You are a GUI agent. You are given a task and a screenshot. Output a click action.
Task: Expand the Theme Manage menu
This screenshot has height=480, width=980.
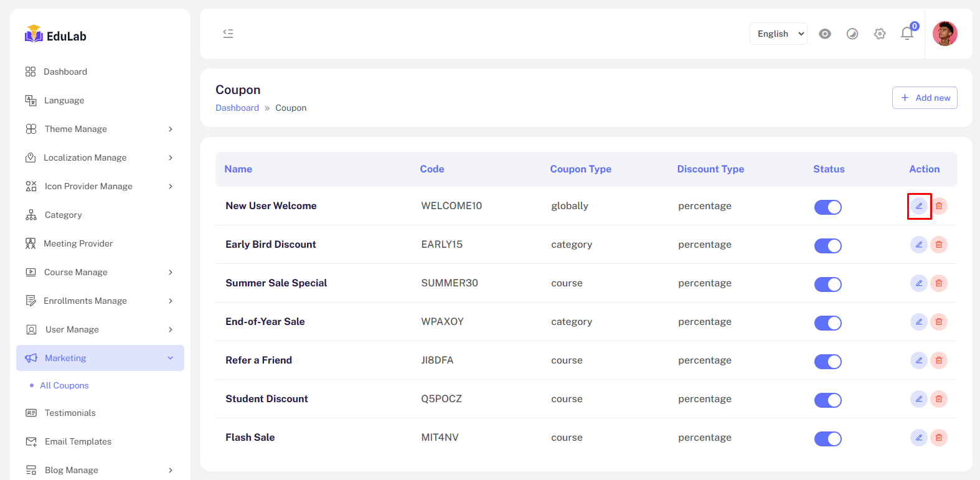click(100, 129)
